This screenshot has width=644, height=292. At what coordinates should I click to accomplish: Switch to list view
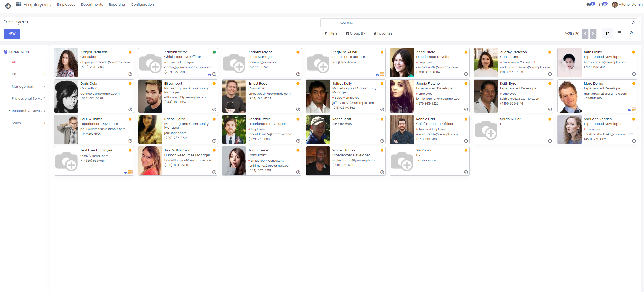619,33
